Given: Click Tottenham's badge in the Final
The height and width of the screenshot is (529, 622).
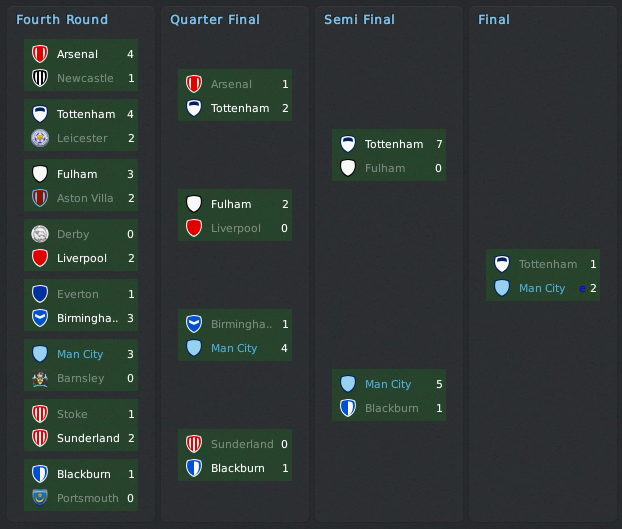Looking at the screenshot, I should click(502, 264).
